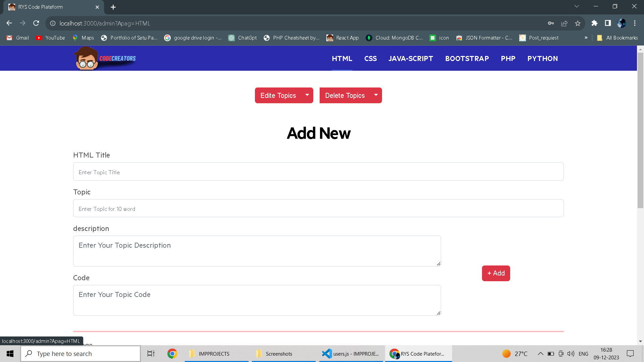Open the PYTHON nav tab
The width and height of the screenshot is (644, 362).
(542, 59)
